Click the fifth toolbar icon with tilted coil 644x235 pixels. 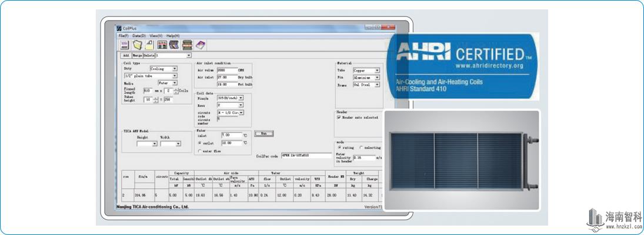(174, 45)
